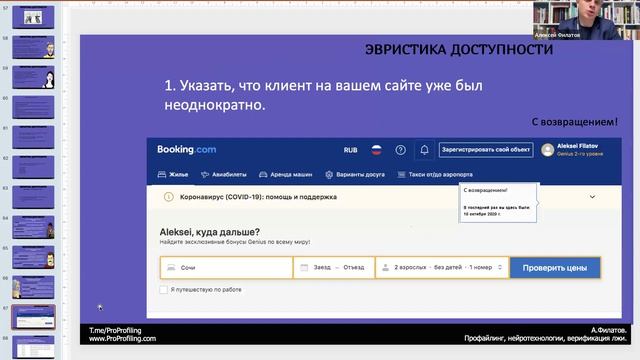Screen dimensions: 640x360
Task: Click the COVID-19 info circle icon
Action: 168,197
